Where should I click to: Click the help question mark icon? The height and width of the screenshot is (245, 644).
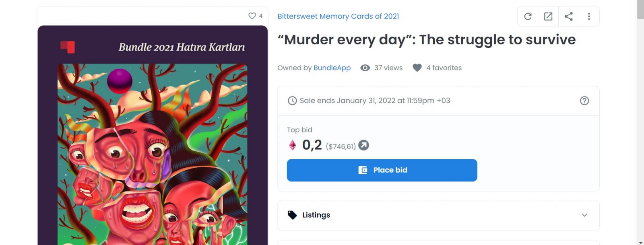tap(584, 101)
